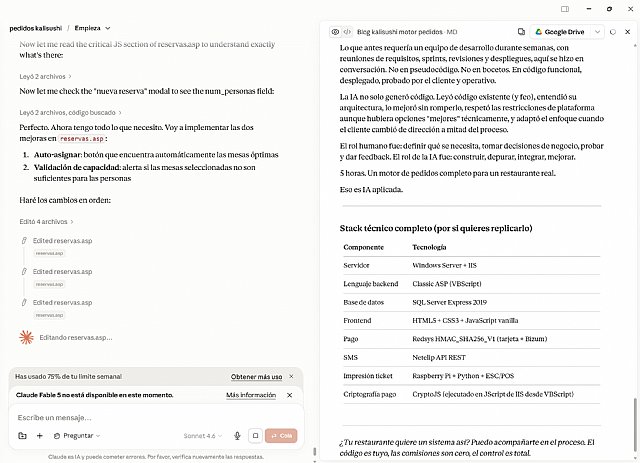Switch artifact to preview (eye) view
This screenshot has width=640, height=463.
click(335, 32)
